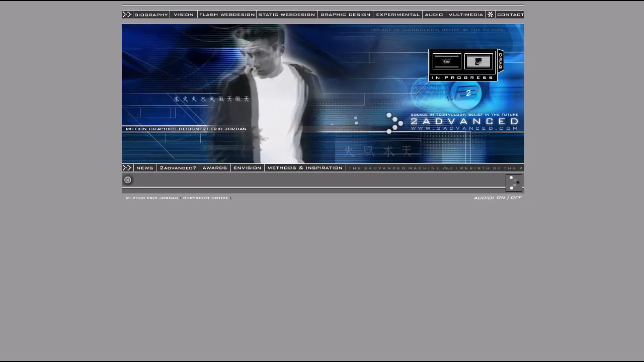
Task: Click the three-dot logo box in gray bar
Action: (x=514, y=183)
